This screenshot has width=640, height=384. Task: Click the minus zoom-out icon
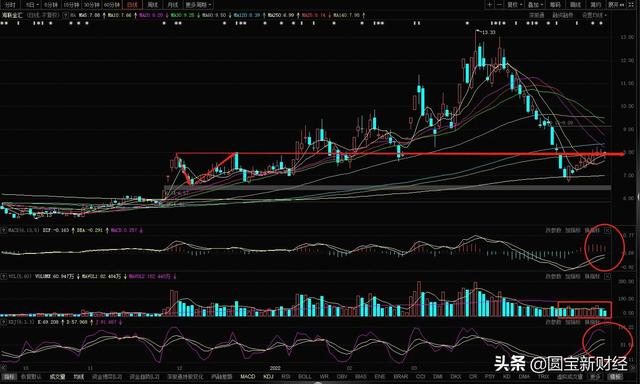pos(499,5)
